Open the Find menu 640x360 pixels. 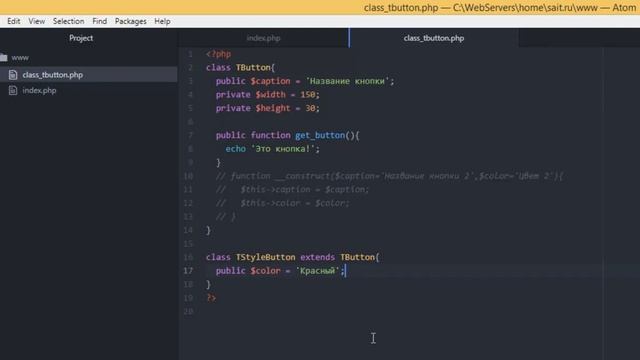100,21
